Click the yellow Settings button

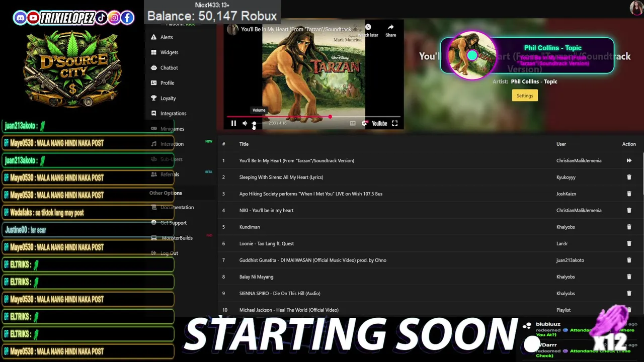(525, 96)
